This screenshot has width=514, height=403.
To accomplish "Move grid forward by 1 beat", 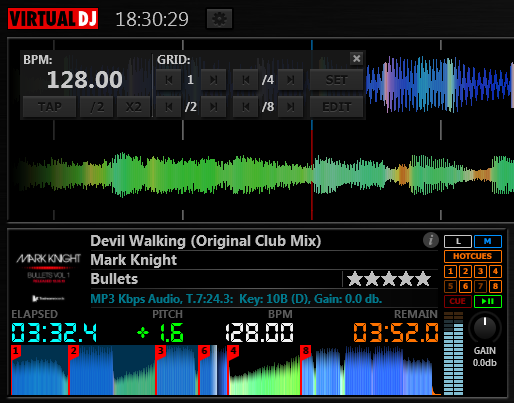I will click(x=213, y=80).
